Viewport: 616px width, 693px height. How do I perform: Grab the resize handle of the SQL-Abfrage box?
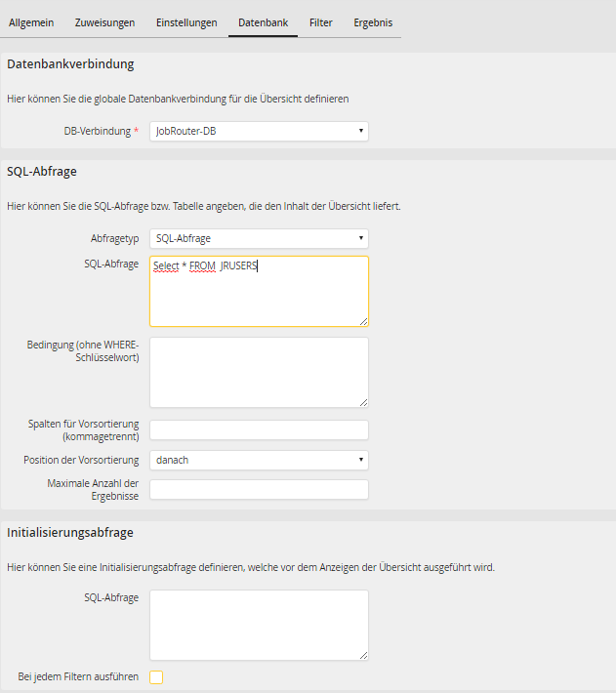363,321
